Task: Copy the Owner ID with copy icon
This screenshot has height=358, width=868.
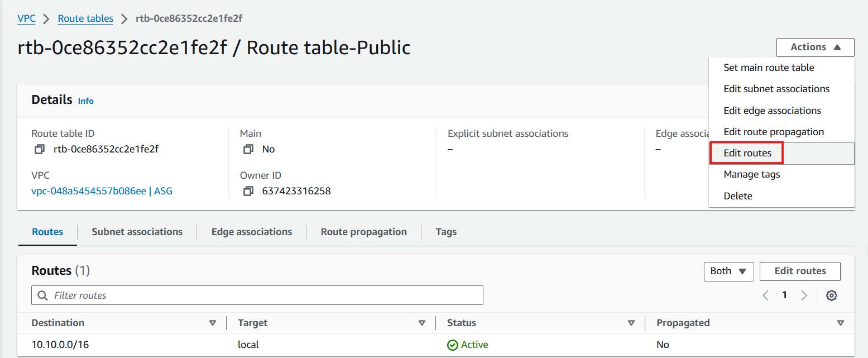Action: pos(248,191)
